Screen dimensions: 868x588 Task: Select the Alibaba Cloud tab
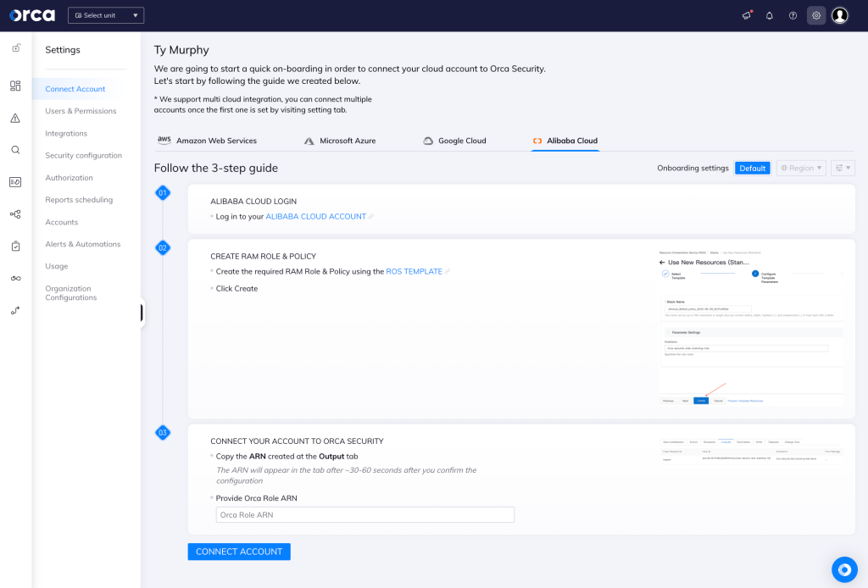click(565, 141)
